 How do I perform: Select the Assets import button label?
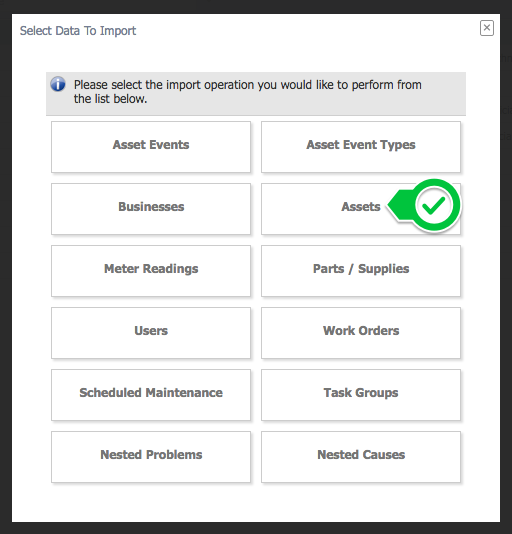click(x=361, y=207)
